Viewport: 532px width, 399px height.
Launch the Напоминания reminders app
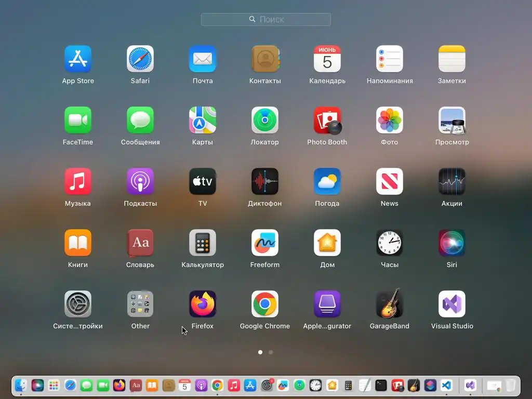pos(390,59)
